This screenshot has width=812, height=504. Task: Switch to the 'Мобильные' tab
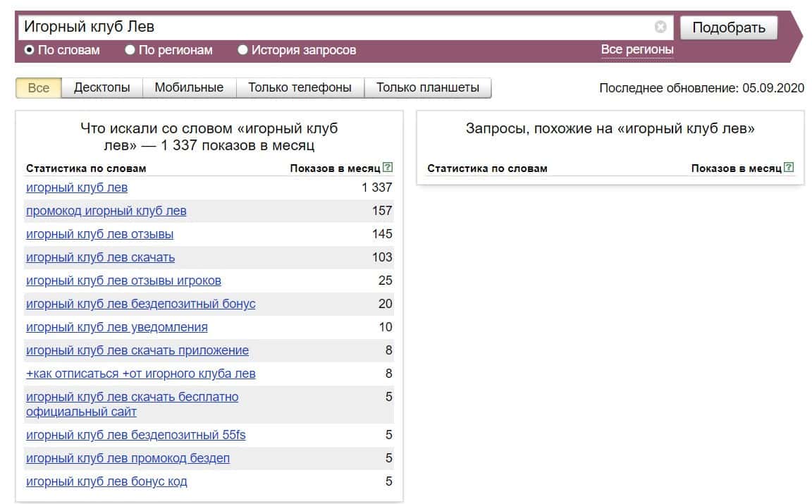click(x=189, y=88)
